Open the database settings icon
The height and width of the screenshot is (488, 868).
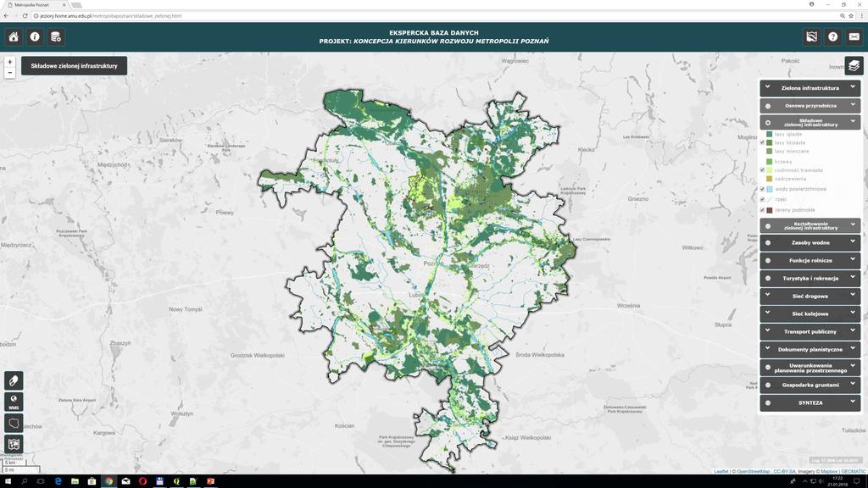[x=56, y=37]
